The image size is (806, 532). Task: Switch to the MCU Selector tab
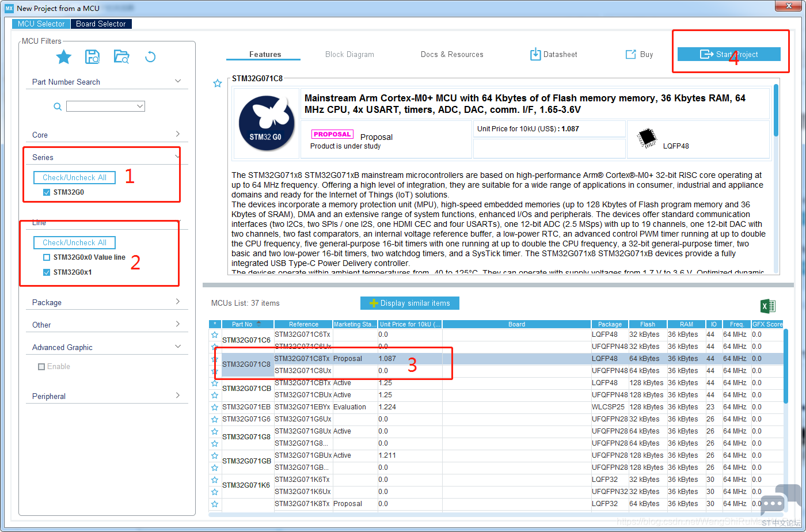[x=41, y=24]
